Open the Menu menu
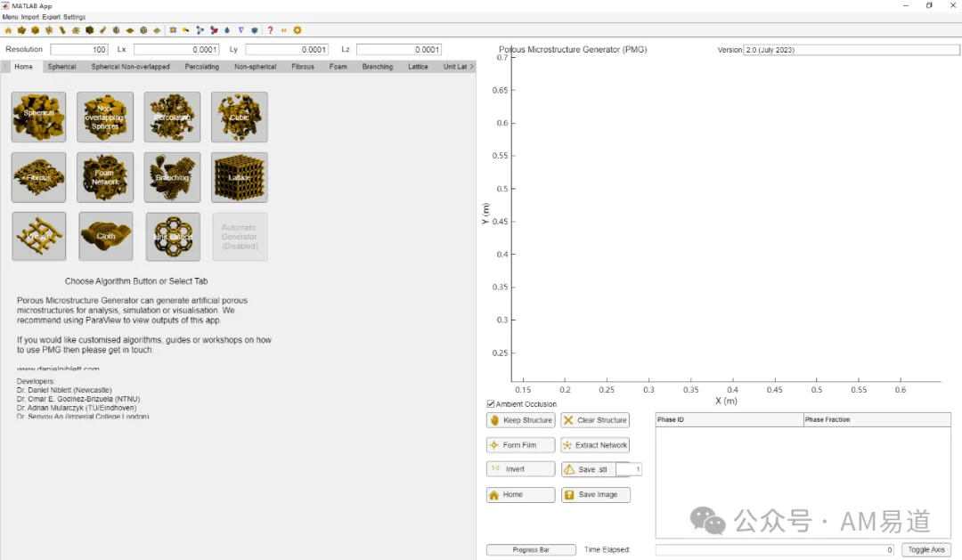Image resolution: width=962 pixels, height=560 pixels. [10, 17]
